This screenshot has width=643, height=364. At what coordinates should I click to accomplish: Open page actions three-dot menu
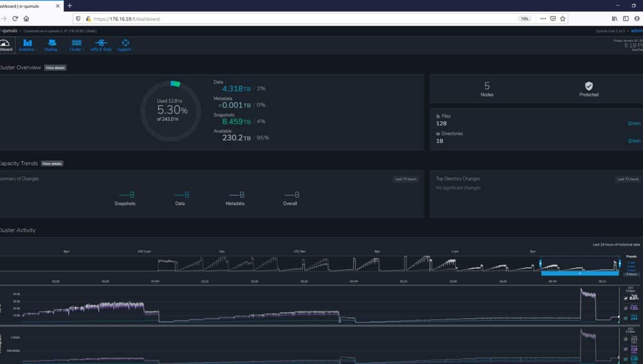(x=543, y=19)
